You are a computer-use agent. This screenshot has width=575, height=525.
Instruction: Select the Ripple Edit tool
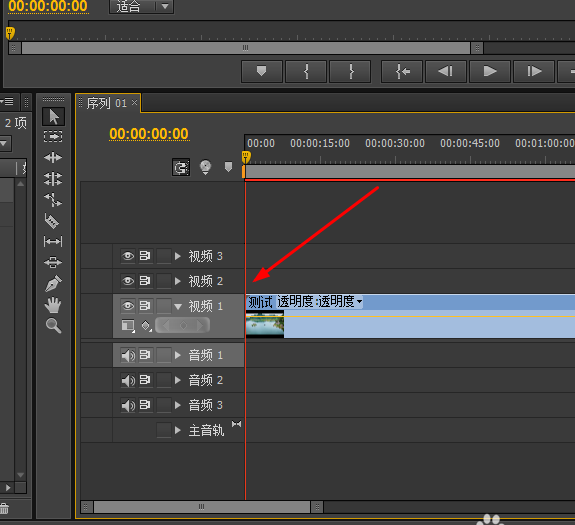[53, 158]
